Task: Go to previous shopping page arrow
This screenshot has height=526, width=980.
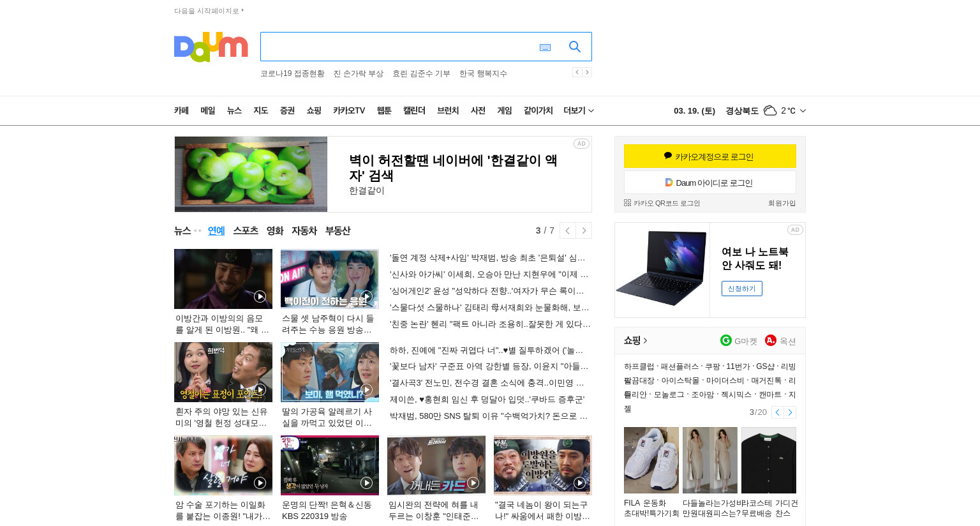Action: [777, 412]
